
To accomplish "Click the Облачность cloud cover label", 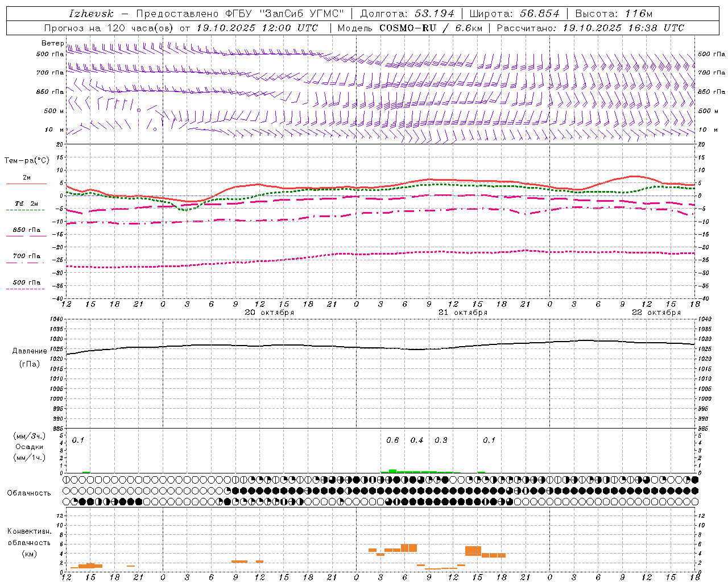I will (x=29, y=493).
